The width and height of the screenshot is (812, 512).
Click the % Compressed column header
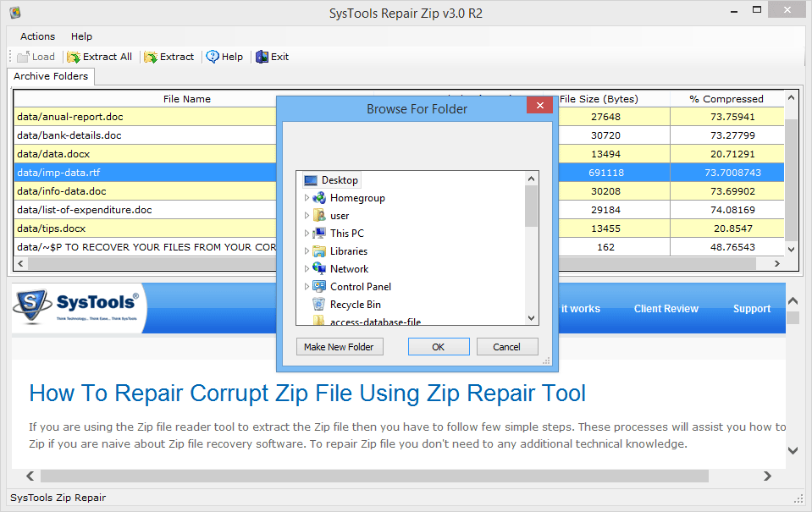(x=726, y=99)
